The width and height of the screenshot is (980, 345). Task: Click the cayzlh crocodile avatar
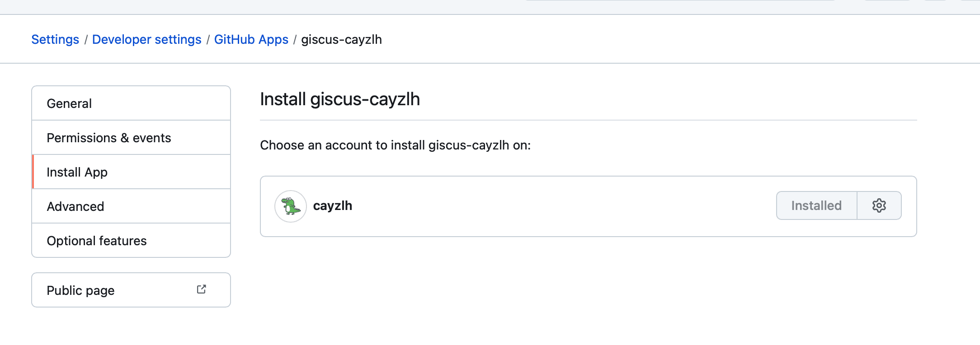click(291, 206)
